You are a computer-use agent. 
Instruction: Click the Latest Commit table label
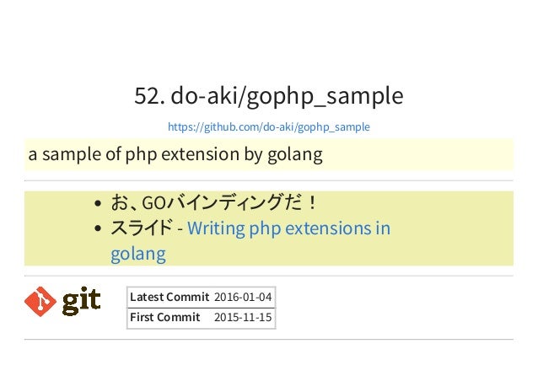(169, 297)
